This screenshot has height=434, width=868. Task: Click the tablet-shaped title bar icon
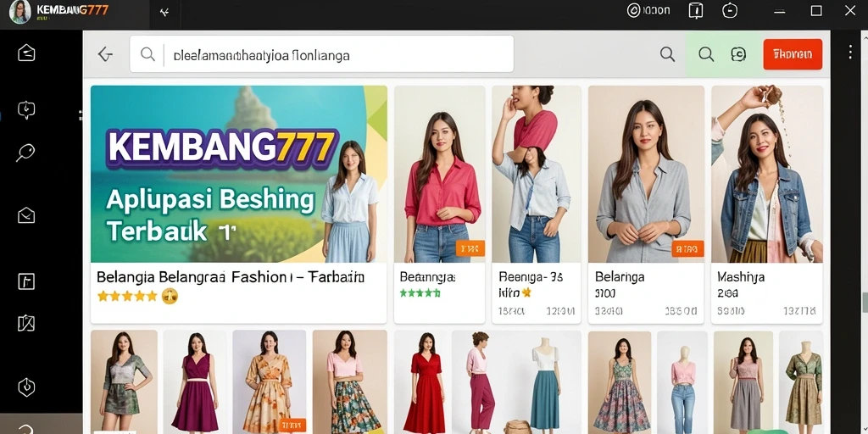695,10
